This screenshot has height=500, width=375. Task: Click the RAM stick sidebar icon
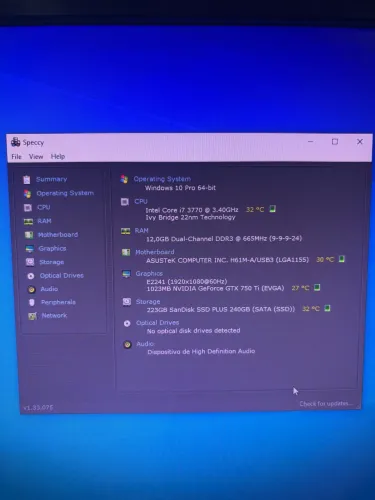28,221
